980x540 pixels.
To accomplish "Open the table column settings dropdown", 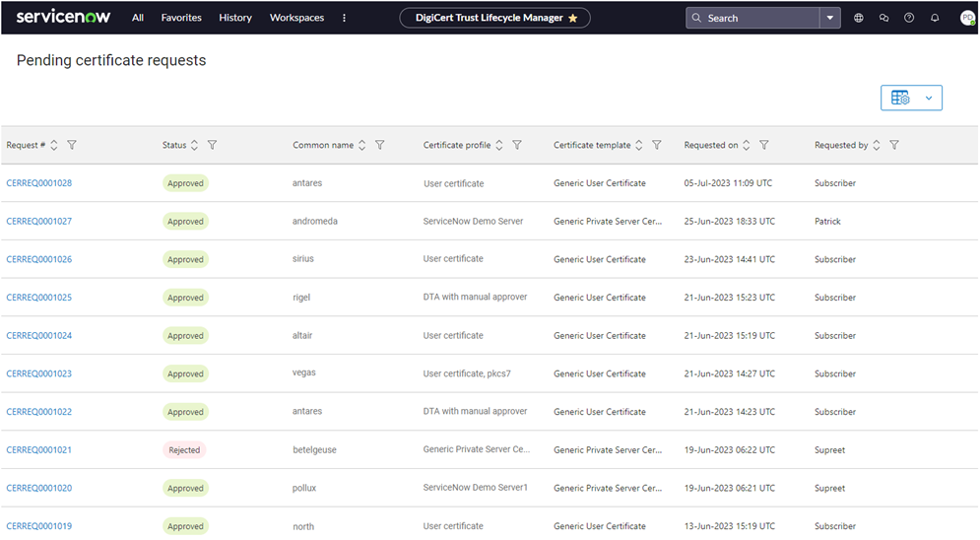I will 911,98.
